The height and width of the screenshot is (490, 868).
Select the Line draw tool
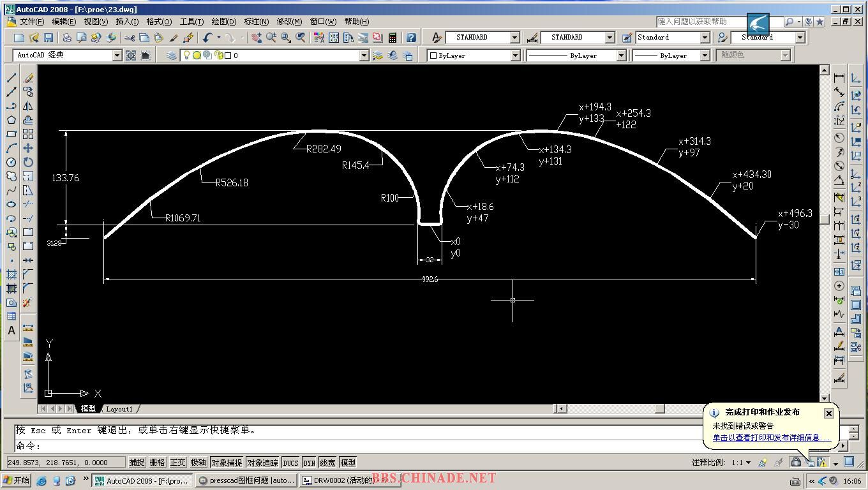11,78
